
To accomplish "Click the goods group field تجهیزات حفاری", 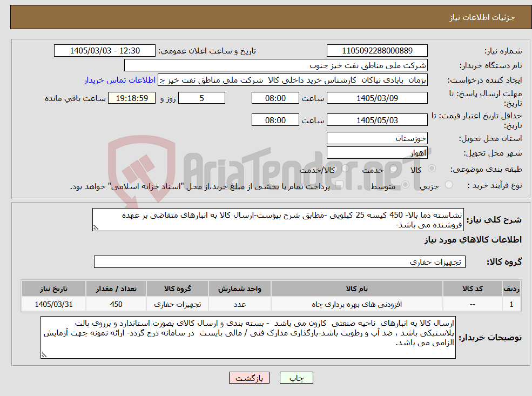I will coord(280,261).
